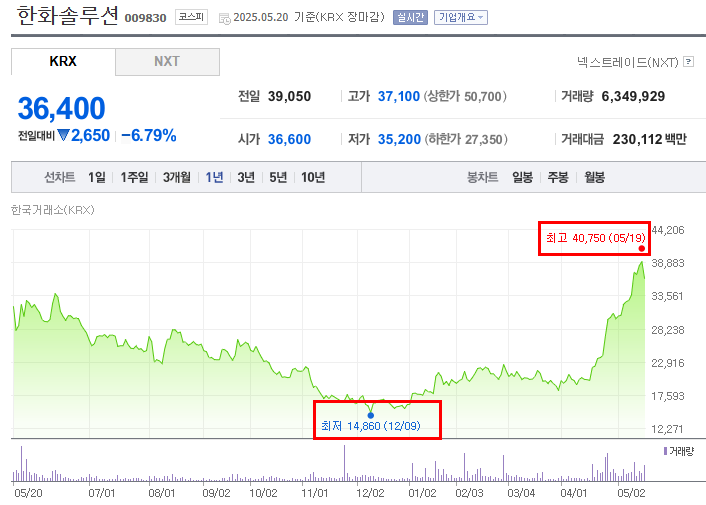Click the 코스피 market badge
Viewport: 706px width, 505px height.
191,17
